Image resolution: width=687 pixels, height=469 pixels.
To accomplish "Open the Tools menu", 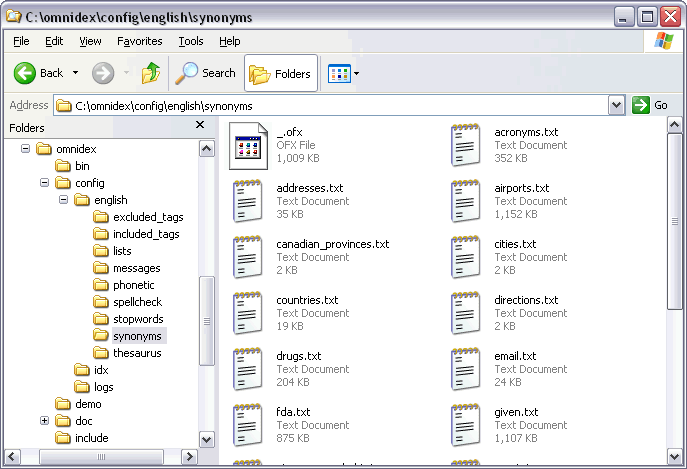I will pos(191,41).
